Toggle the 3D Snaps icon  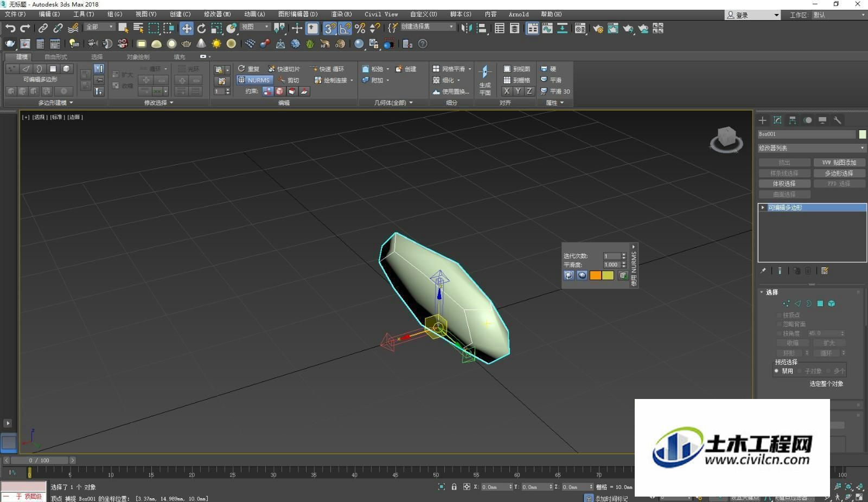pyautogui.click(x=329, y=28)
